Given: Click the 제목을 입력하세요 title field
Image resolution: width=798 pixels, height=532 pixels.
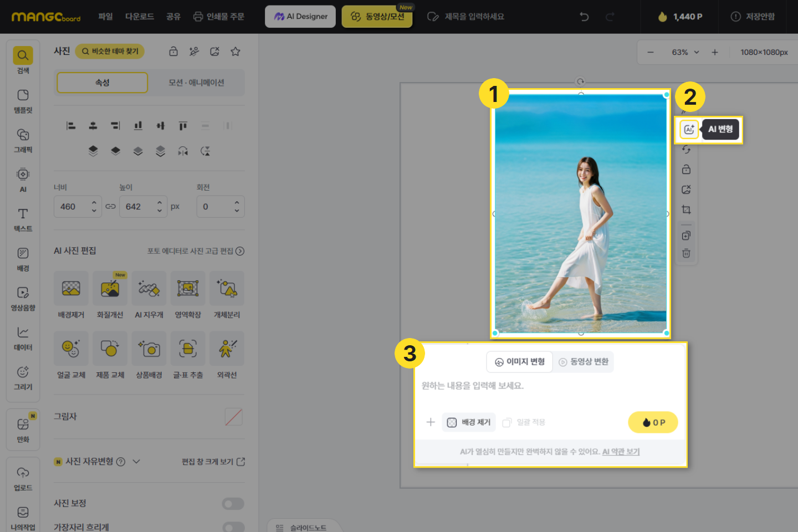Looking at the screenshot, I should click(474, 17).
